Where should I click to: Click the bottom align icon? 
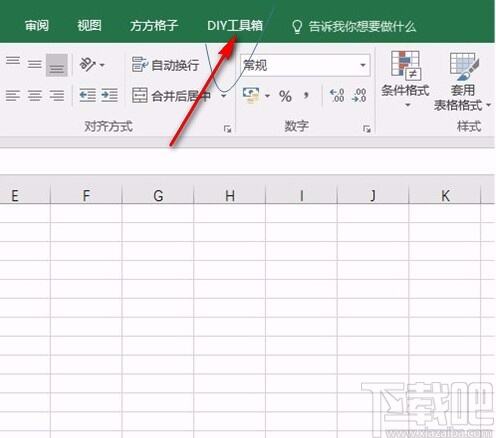point(57,65)
